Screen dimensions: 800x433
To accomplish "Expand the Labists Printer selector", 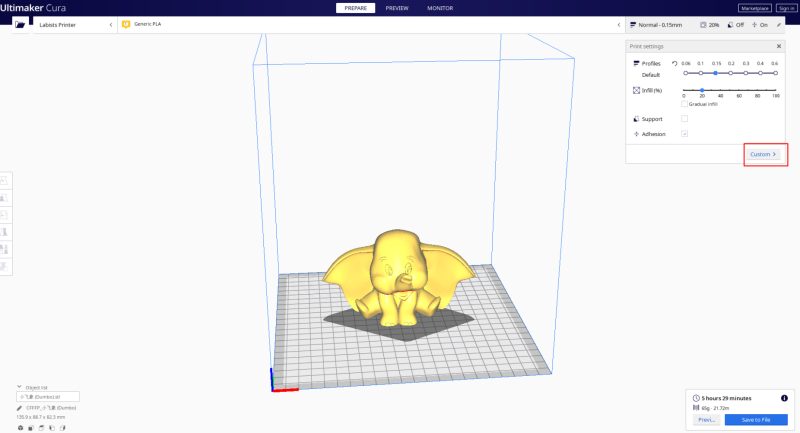I will (x=75, y=24).
